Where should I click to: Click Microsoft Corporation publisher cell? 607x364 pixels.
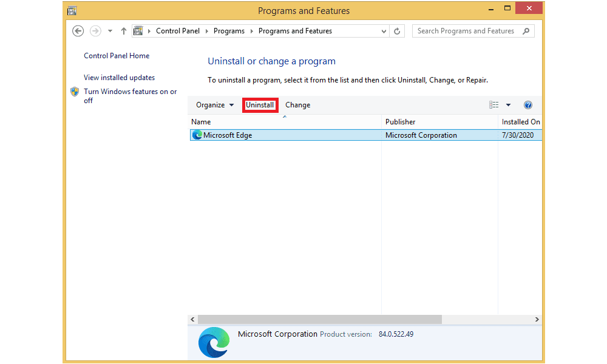(421, 135)
